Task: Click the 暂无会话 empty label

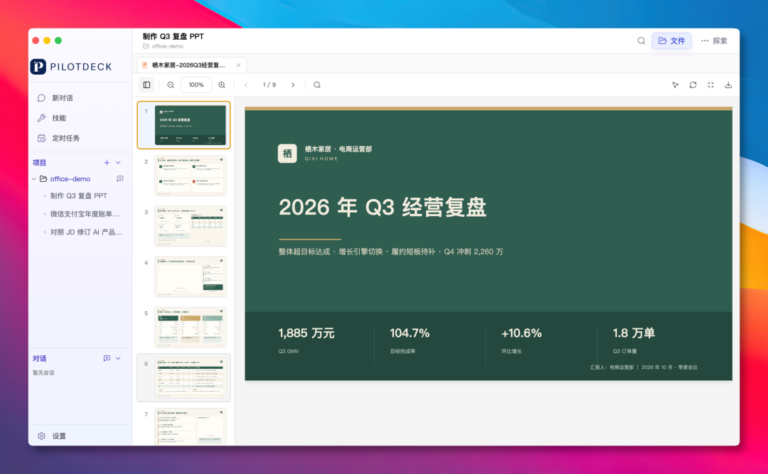Action: (x=44, y=373)
